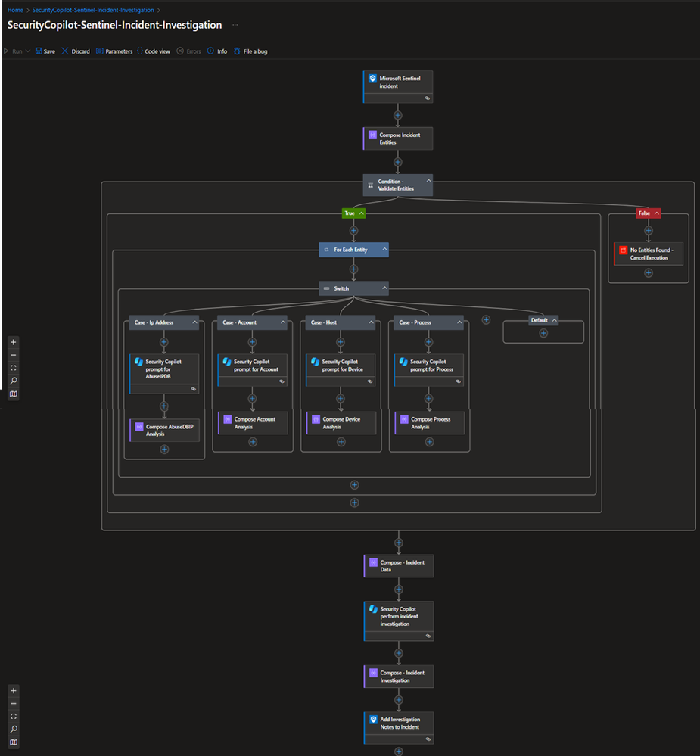
Task: Select the Compose - Incident Data action
Action: (x=399, y=565)
